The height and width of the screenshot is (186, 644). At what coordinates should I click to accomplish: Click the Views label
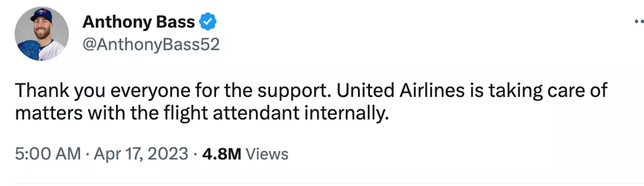coord(267,154)
